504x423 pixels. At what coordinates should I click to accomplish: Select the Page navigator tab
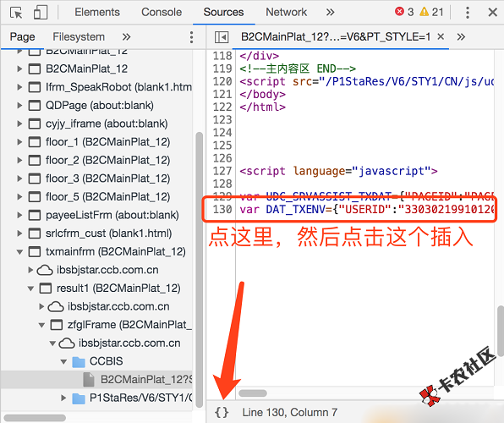tap(22, 36)
